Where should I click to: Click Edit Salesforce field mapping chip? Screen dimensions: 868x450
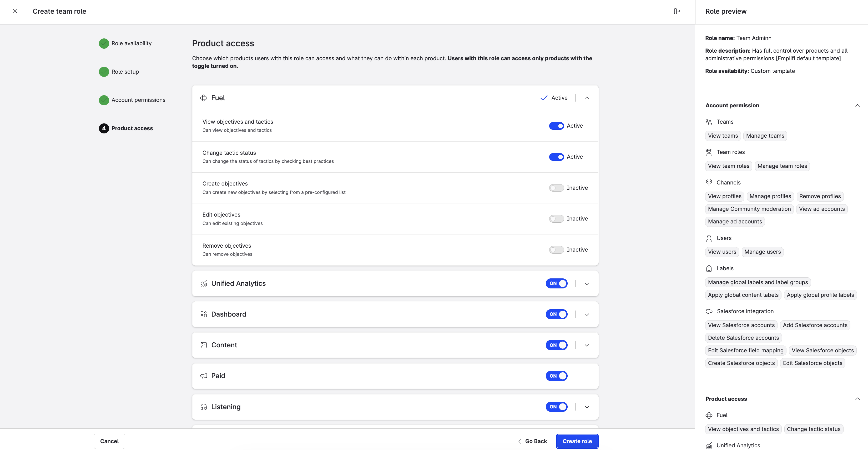(746, 351)
